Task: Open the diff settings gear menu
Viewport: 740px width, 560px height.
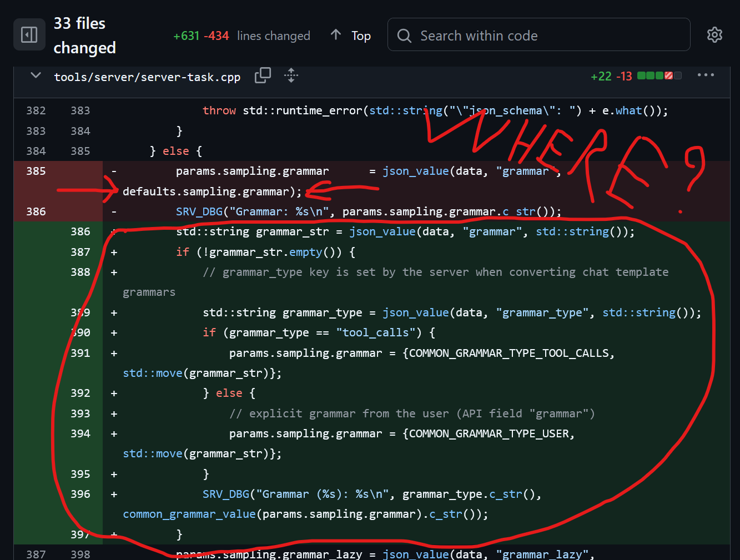Action: [714, 35]
